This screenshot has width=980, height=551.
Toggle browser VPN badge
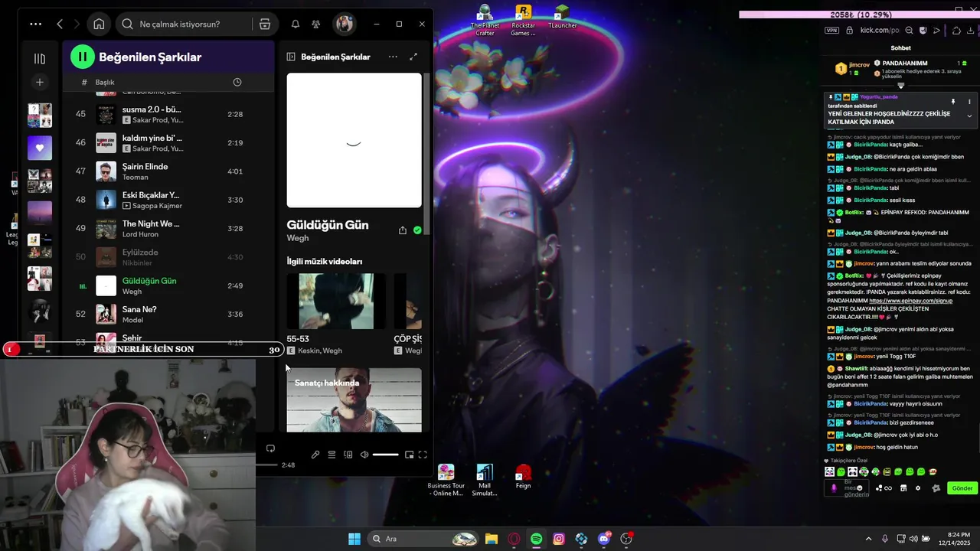(831, 31)
